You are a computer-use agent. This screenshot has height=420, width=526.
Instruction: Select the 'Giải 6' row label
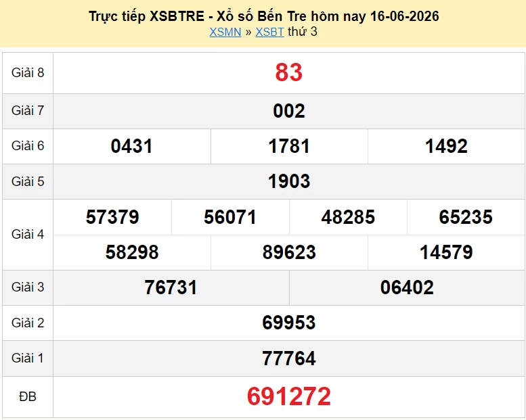click(x=28, y=146)
